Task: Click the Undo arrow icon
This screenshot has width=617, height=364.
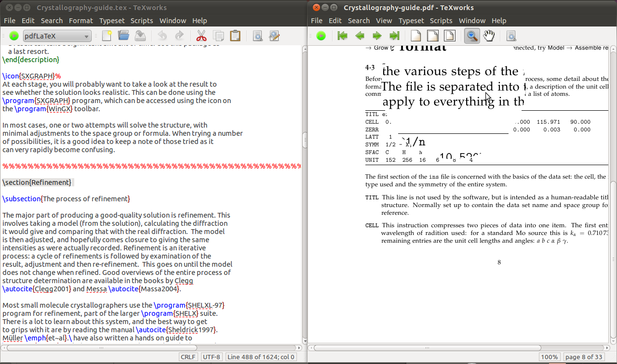Action: [x=162, y=36]
